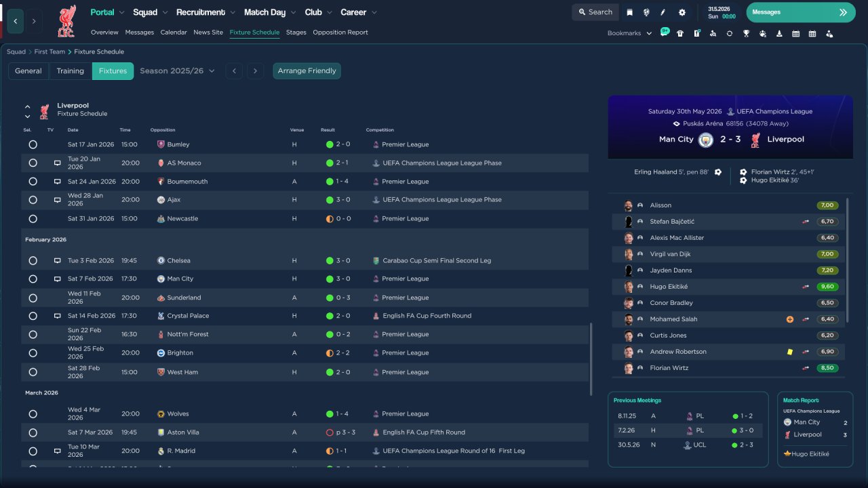The height and width of the screenshot is (488, 868).
Task: Go back with the left arrow button
Action: [16, 21]
